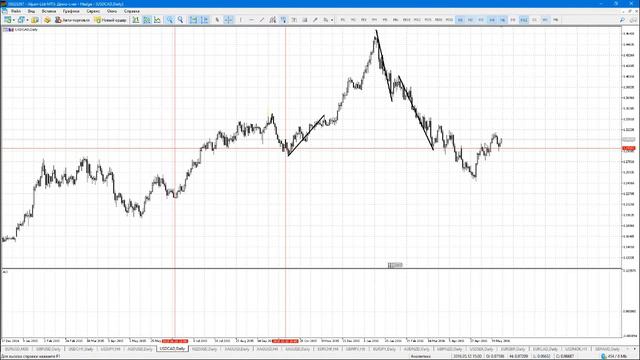Switch chart to candlesticks mode
The image size is (640, 360).
click(x=147, y=20)
